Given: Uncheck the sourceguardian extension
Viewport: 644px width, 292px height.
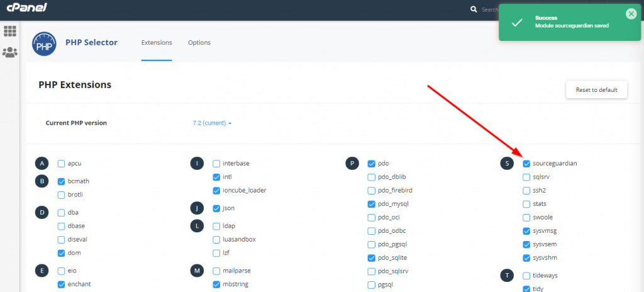Looking at the screenshot, I should point(526,164).
